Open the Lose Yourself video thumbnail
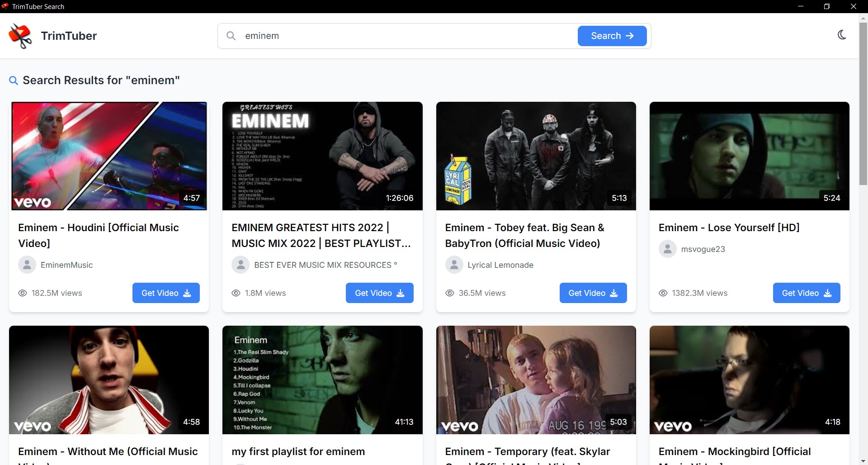Image resolution: width=868 pixels, height=465 pixels. [750, 156]
